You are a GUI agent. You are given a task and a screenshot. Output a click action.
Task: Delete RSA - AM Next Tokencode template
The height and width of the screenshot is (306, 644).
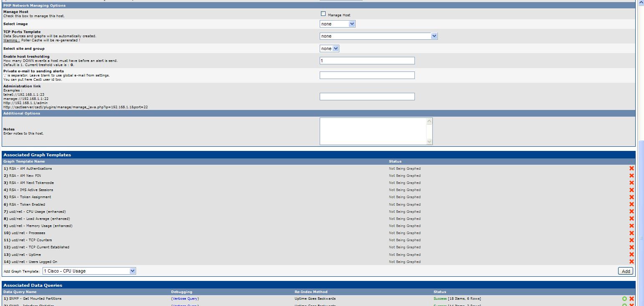[631, 183]
